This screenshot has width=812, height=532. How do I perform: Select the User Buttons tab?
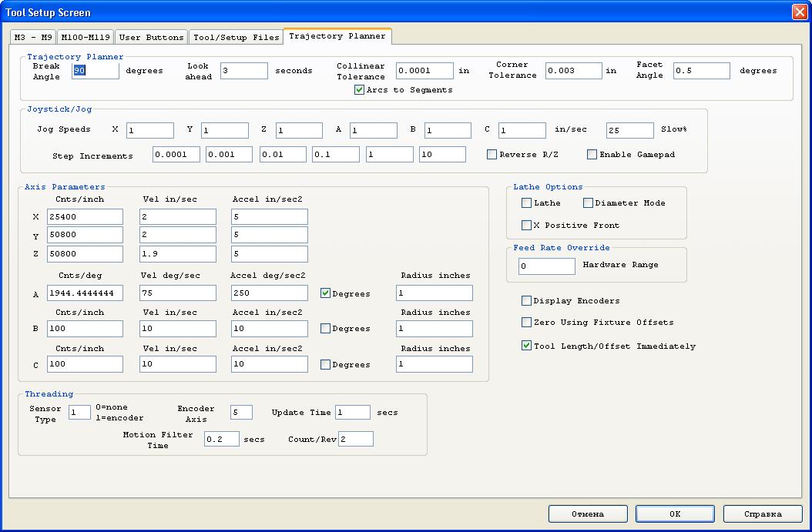tap(152, 37)
